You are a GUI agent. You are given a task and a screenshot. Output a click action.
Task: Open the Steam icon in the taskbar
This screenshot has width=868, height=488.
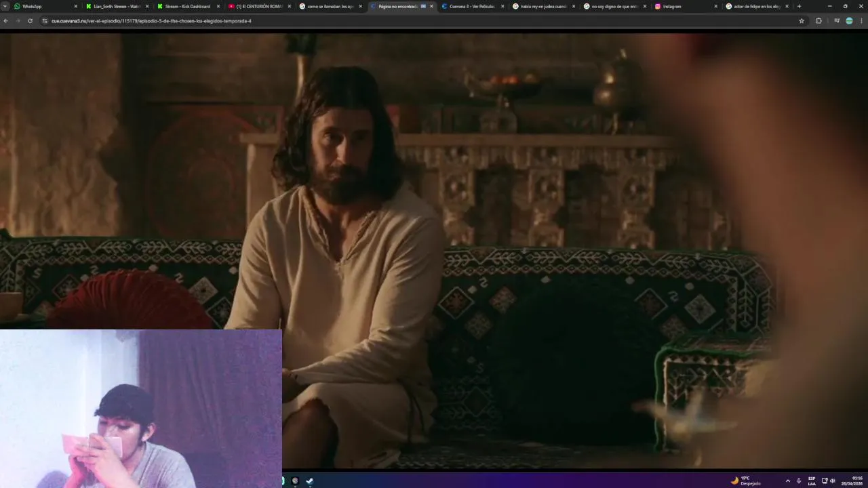310,481
